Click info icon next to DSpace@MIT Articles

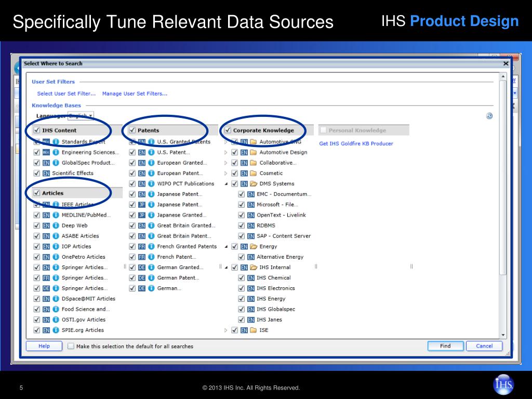pyautogui.click(x=56, y=299)
